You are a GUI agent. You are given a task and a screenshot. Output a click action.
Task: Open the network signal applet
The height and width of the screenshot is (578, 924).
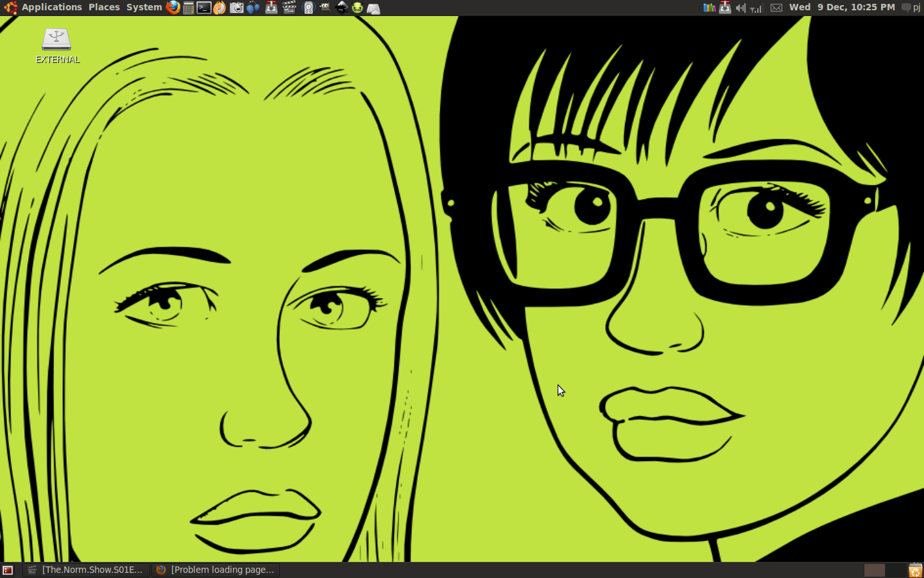(x=757, y=8)
